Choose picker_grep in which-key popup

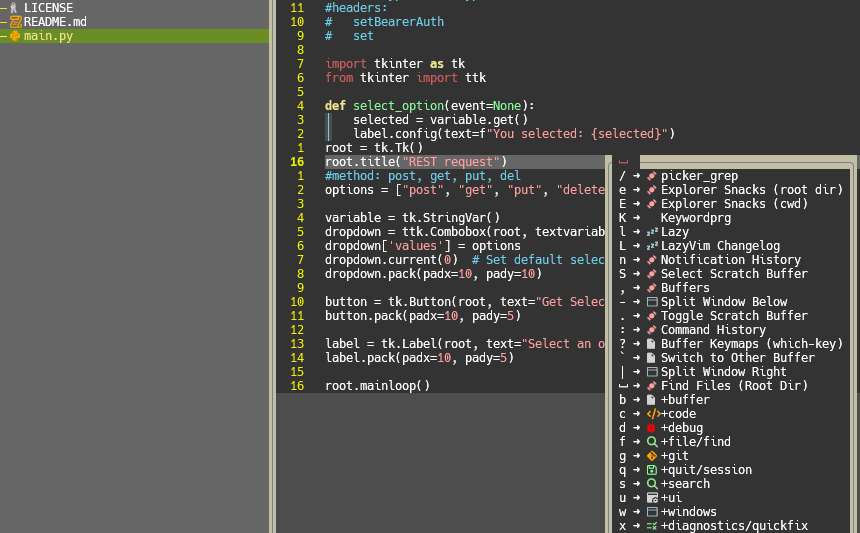pyautogui.click(x=699, y=176)
